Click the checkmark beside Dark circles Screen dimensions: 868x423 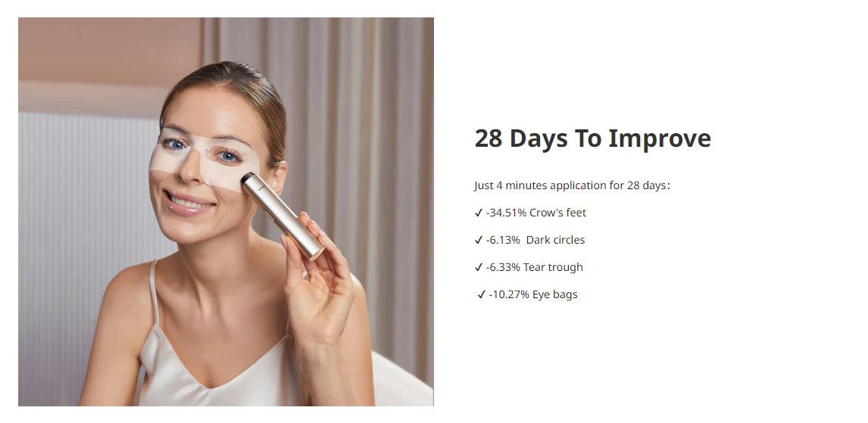(479, 240)
